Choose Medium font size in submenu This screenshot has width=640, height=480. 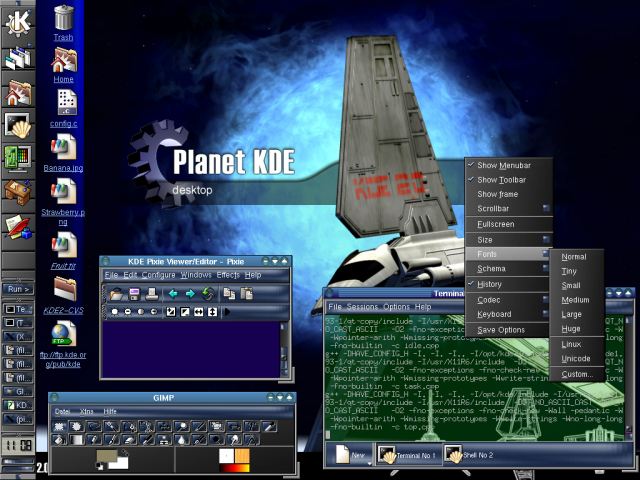point(575,300)
